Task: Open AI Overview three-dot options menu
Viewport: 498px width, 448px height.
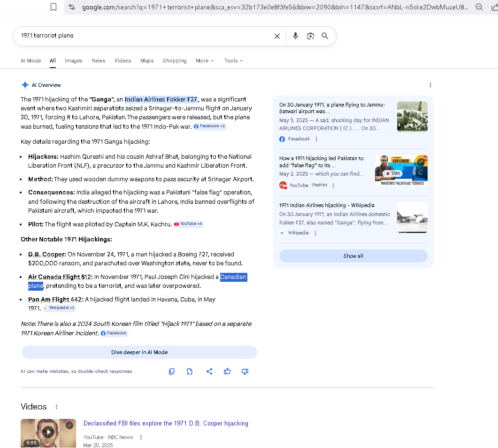Action: click(430, 85)
